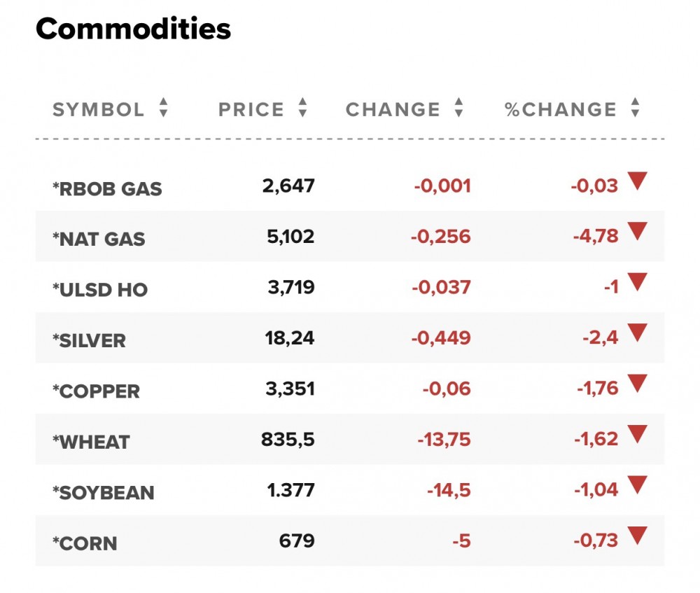Screen dimensions: 700x593
Task: Click the PRICE column header
Action: 251,110
